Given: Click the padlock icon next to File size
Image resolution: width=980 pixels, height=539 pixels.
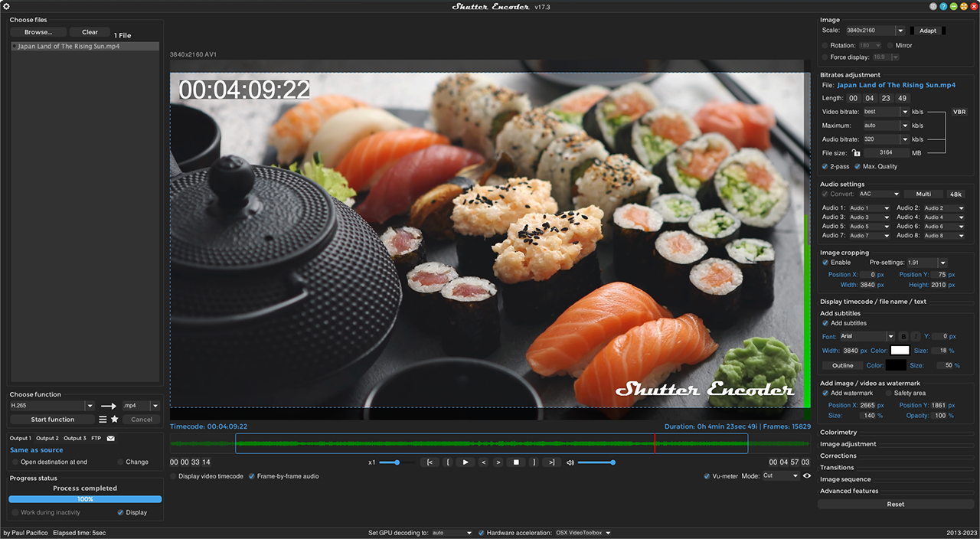Looking at the screenshot, I should pyautogui.click(x=856, y=152).
